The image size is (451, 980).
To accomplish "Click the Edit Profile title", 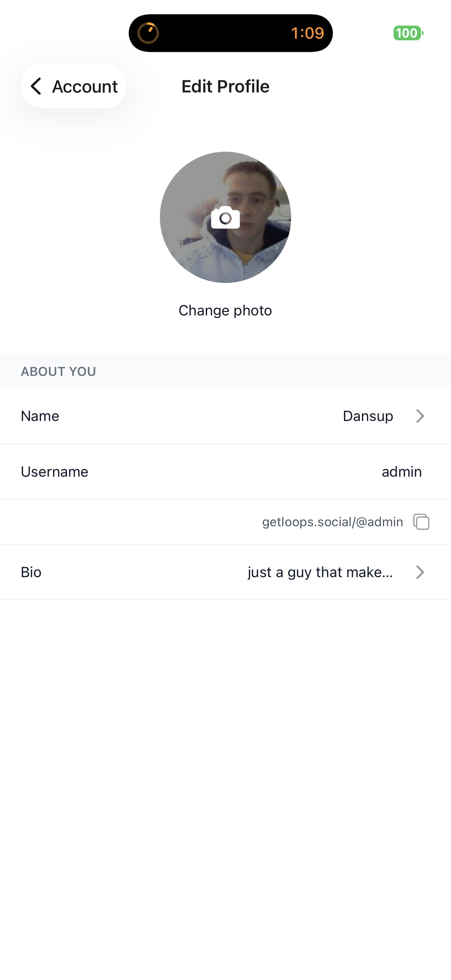I will (225, 87).
